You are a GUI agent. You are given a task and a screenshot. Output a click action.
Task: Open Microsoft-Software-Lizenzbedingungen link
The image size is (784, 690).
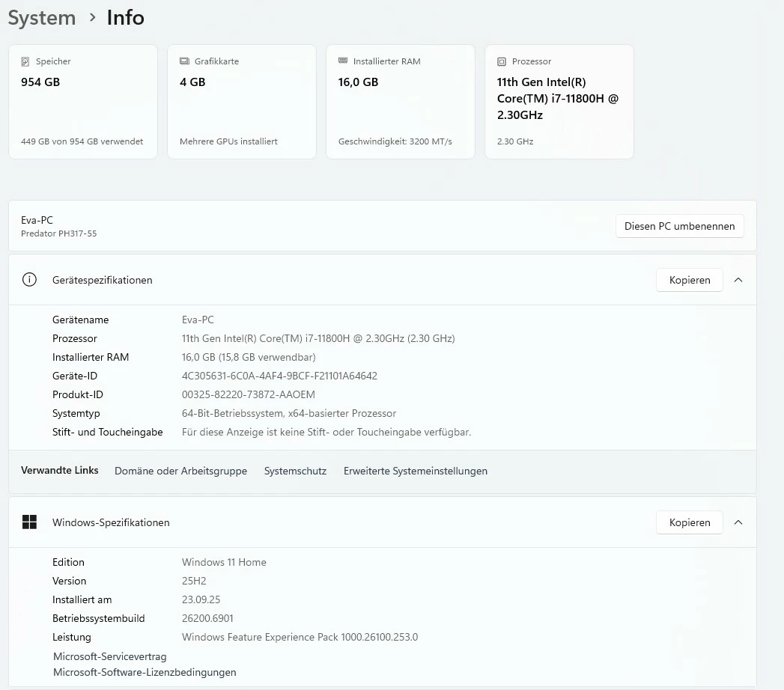145,672
